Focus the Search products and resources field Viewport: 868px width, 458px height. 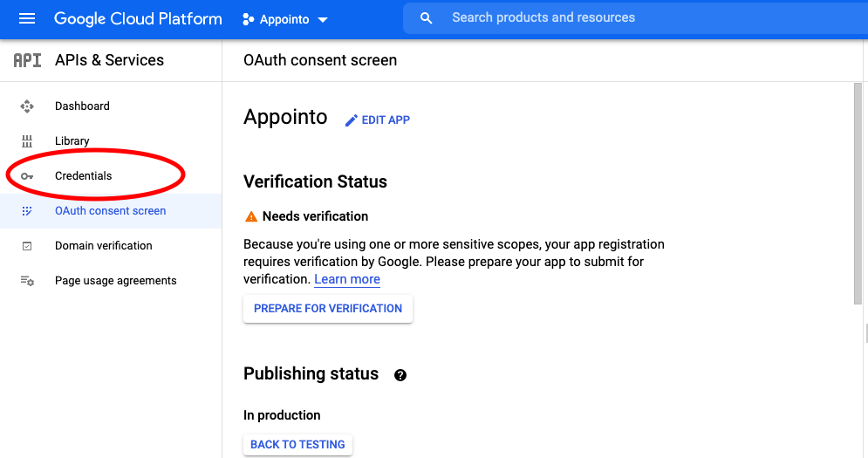[x=635, y=18]
